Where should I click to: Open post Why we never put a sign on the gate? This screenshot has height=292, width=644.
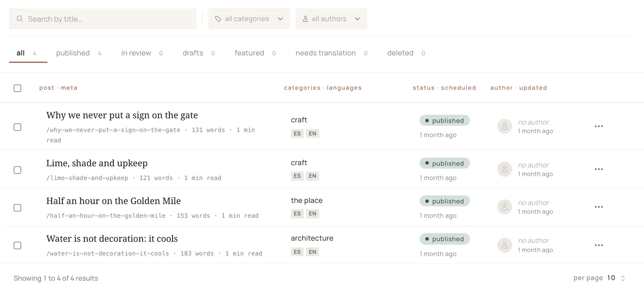pyautogui.click(x=122, y=115)
